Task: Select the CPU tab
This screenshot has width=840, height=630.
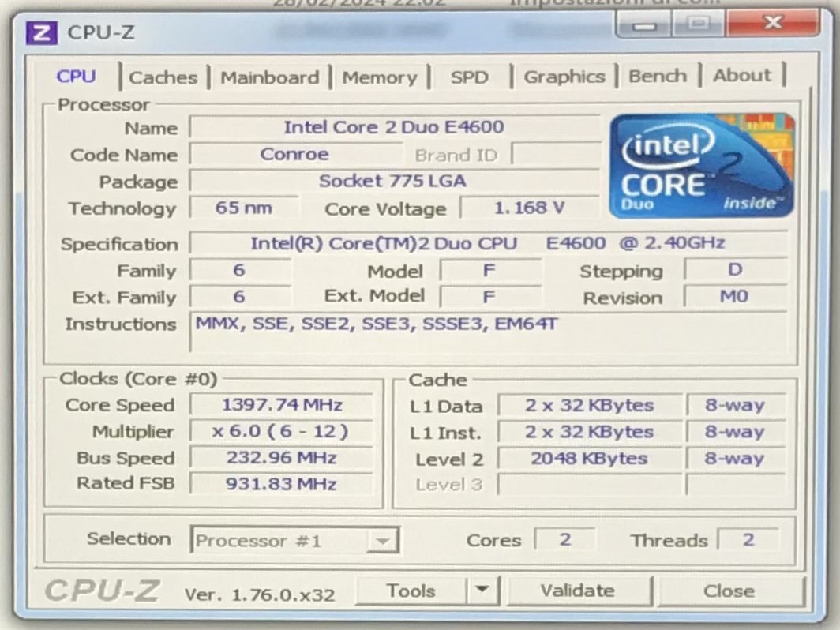Action: coord(77,77)
